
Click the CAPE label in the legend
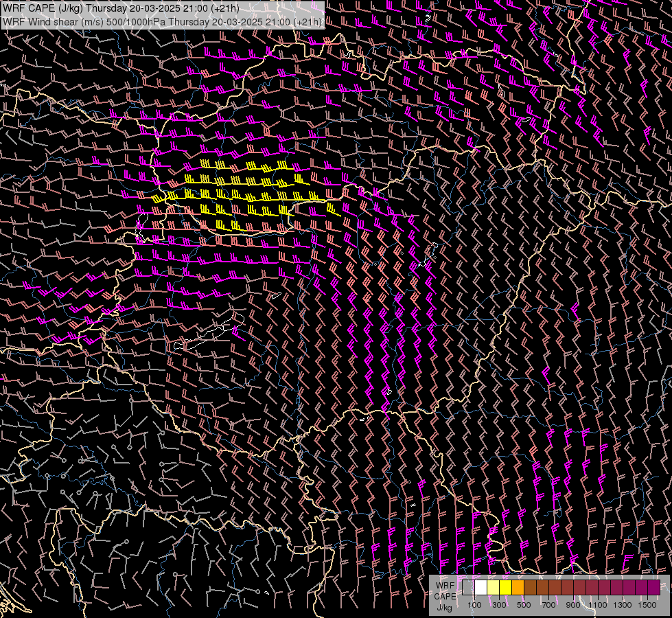445,597
